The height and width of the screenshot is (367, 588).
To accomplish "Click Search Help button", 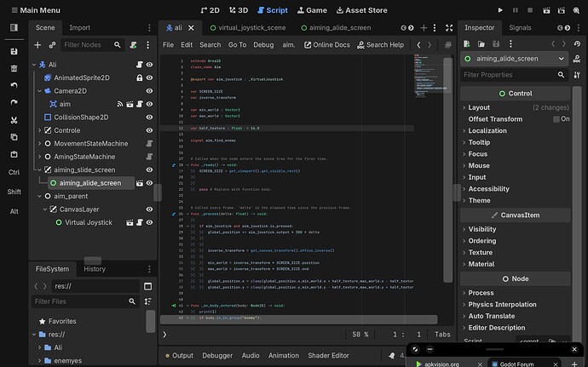I will coord(380,45).
